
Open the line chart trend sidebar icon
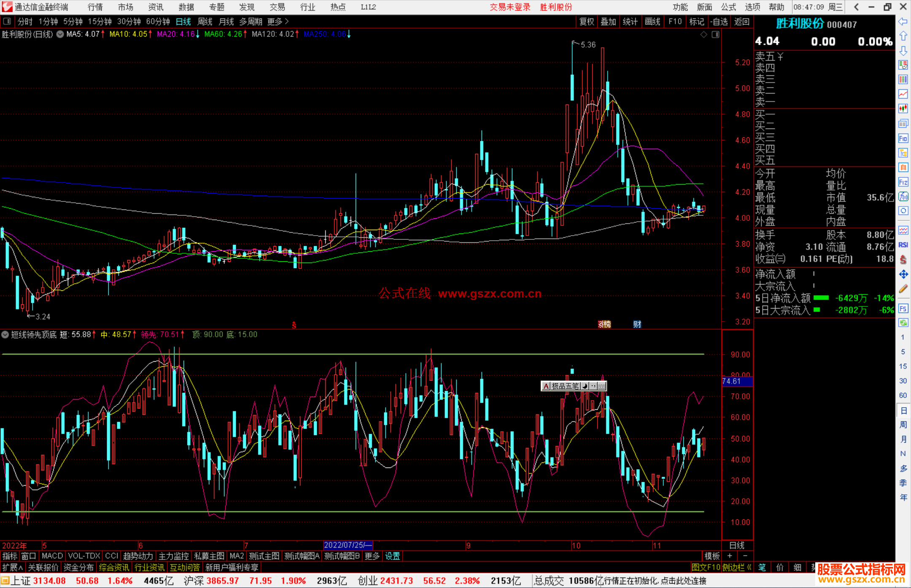point(903,94)
